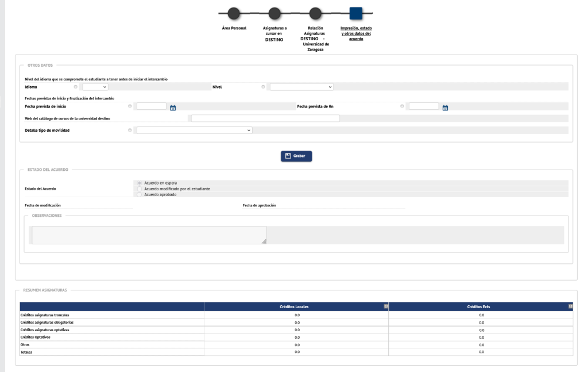Image resolution: width=588 pixels, height=372 pixels.
Task: Click info icon in Créditos Ects header
Action: coord(570,307)
